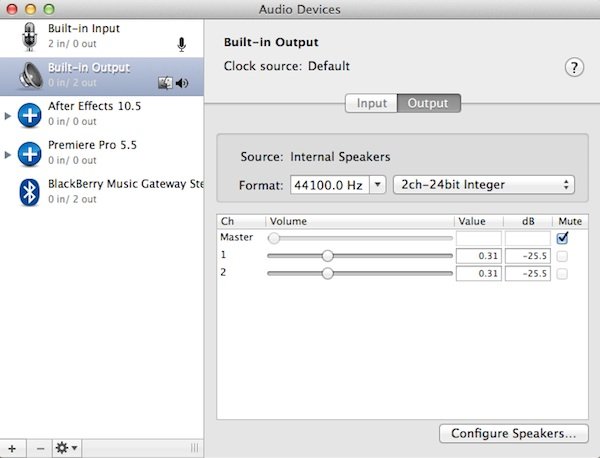This screenshot has width=600, height=458.
Task: Open the 2ch-24bit Integer format popup
Action: 484,185
